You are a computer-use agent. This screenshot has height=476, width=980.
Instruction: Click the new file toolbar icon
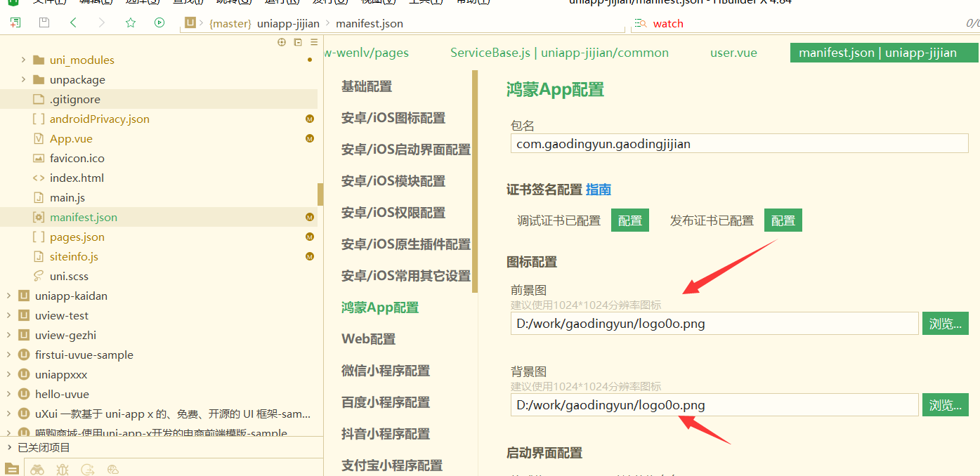15,23
